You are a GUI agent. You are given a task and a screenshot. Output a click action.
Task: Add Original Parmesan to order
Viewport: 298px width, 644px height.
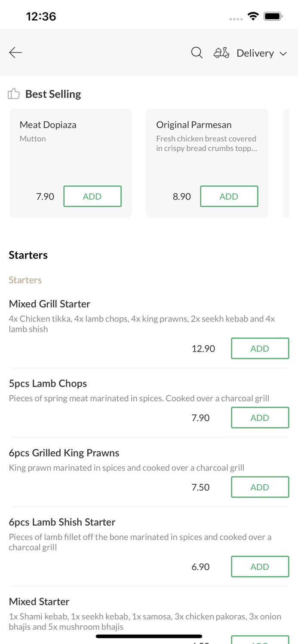229,196
